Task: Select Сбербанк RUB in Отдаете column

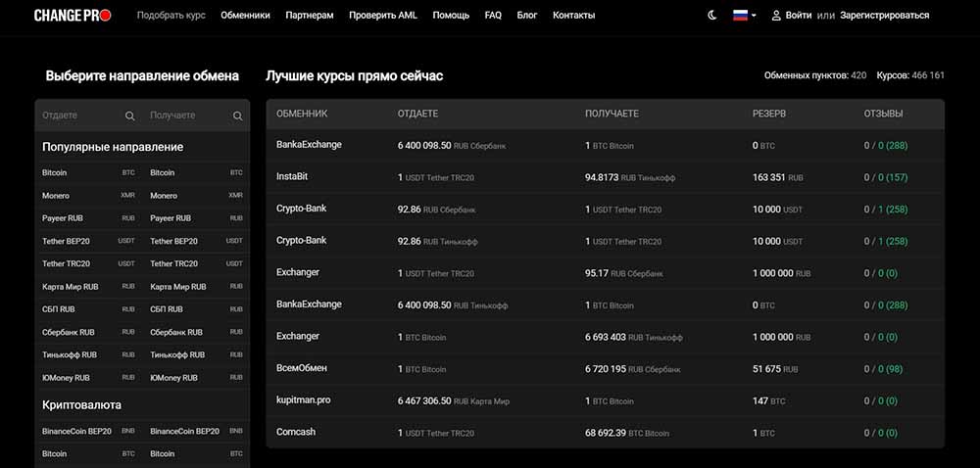Action: pos(89,332)
